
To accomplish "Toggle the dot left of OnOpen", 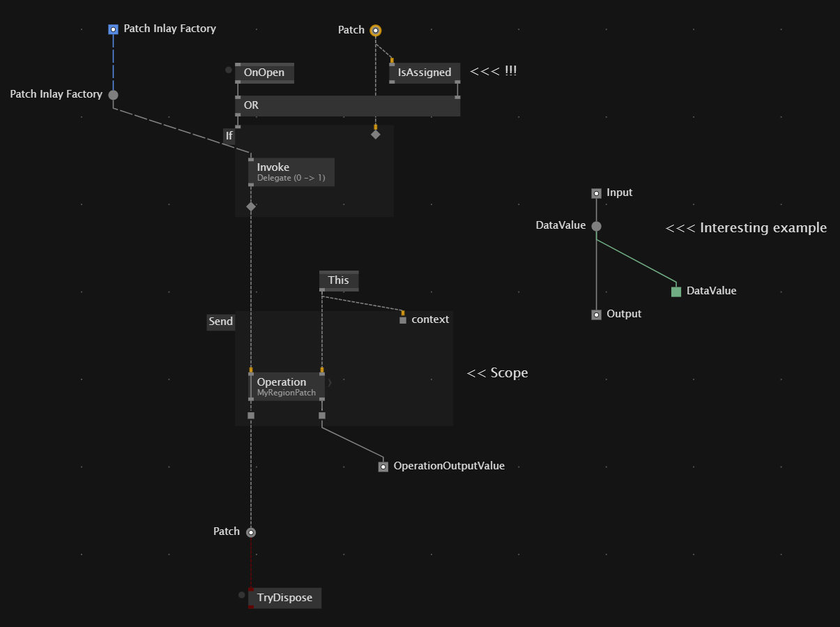I will (x=228, y=70).
